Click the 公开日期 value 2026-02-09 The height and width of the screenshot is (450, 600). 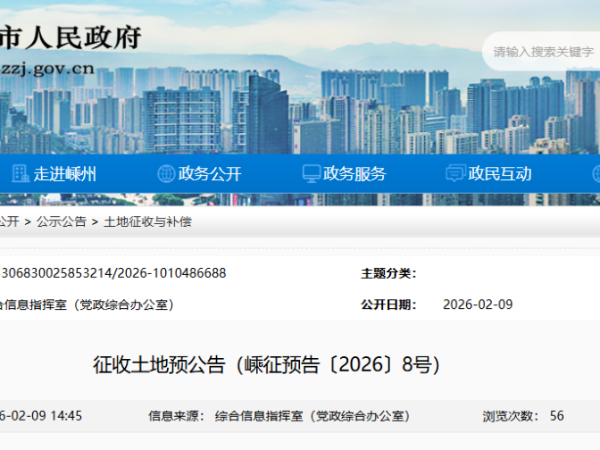[x=477, y=304]
